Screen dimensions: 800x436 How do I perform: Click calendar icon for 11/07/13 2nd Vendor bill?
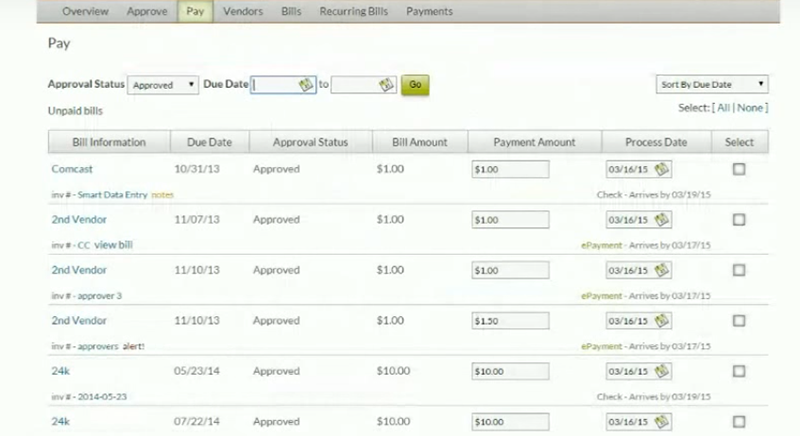click(662, 220)
